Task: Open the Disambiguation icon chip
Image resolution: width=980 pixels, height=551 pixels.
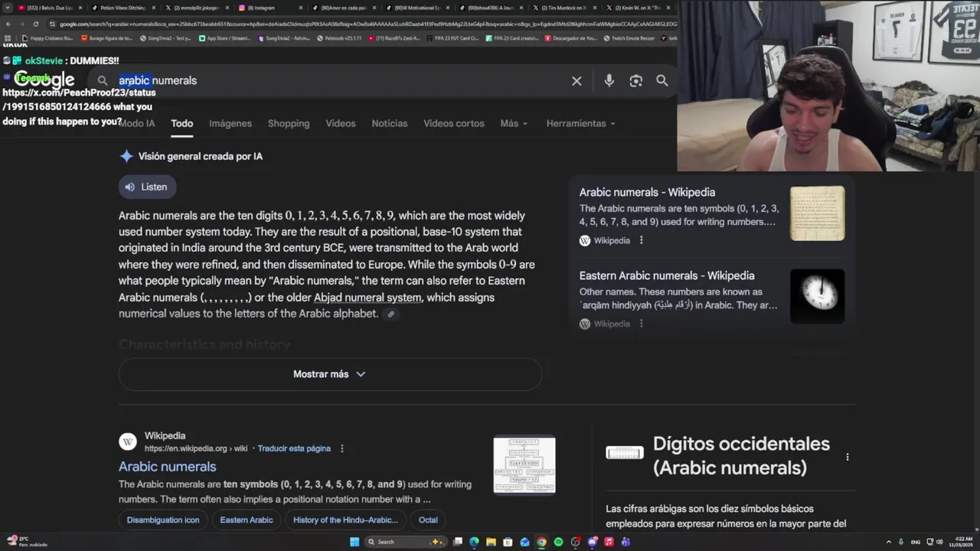Action: click(x=163, y=520)
